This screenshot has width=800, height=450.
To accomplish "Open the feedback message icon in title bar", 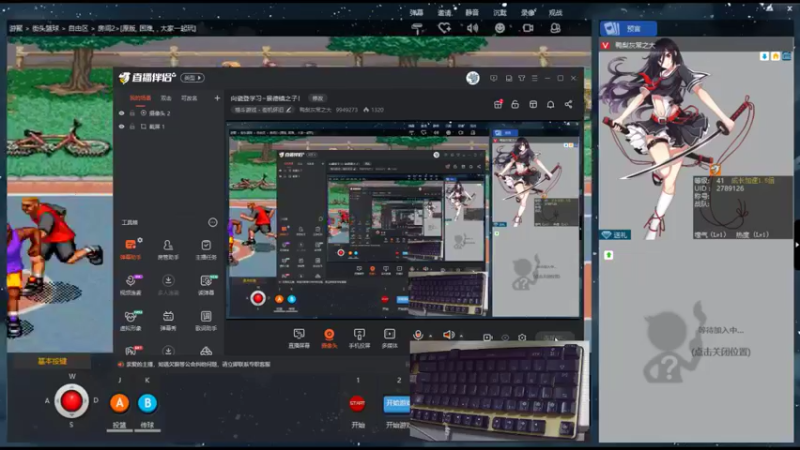I will click(493, 78).
